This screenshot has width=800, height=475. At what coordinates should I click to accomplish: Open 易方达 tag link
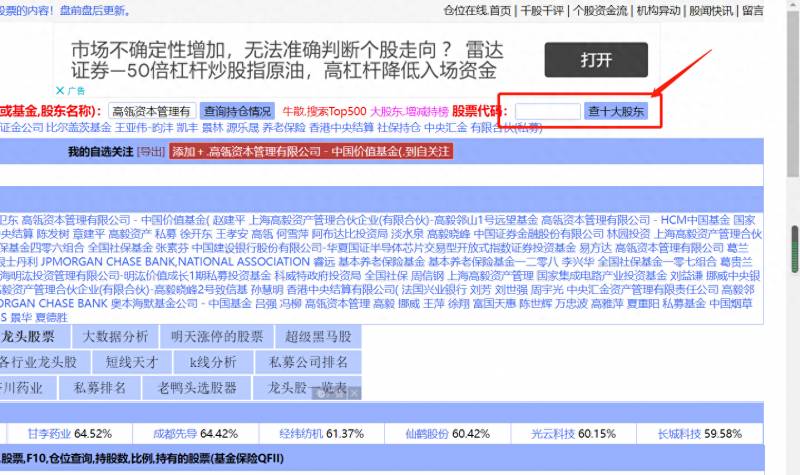point(595,248)
